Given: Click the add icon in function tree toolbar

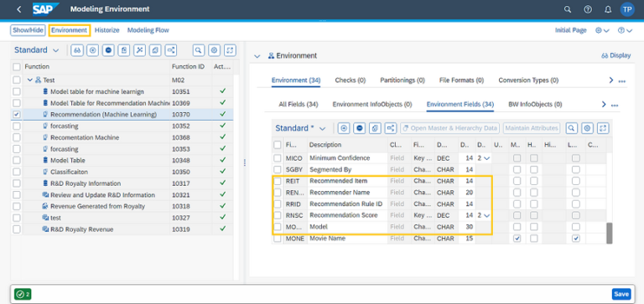Looking at the screenshot, I should tap(93, 50).
